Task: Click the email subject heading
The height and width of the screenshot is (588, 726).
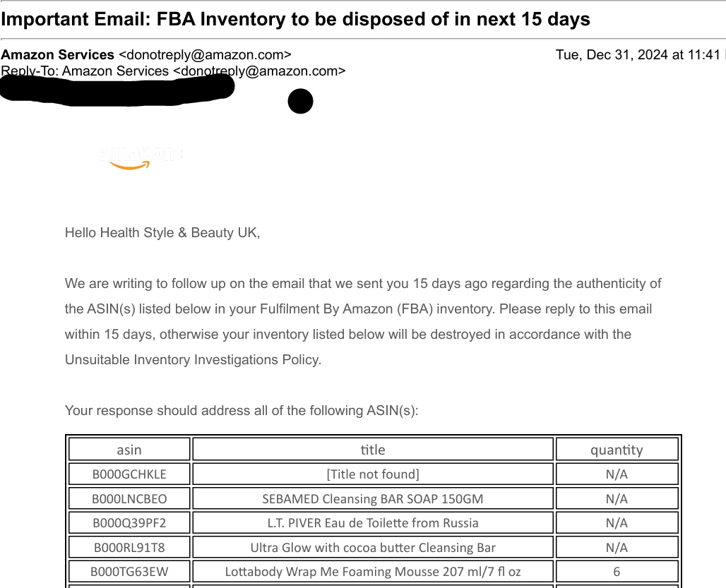Action: (x=295, y=19)
